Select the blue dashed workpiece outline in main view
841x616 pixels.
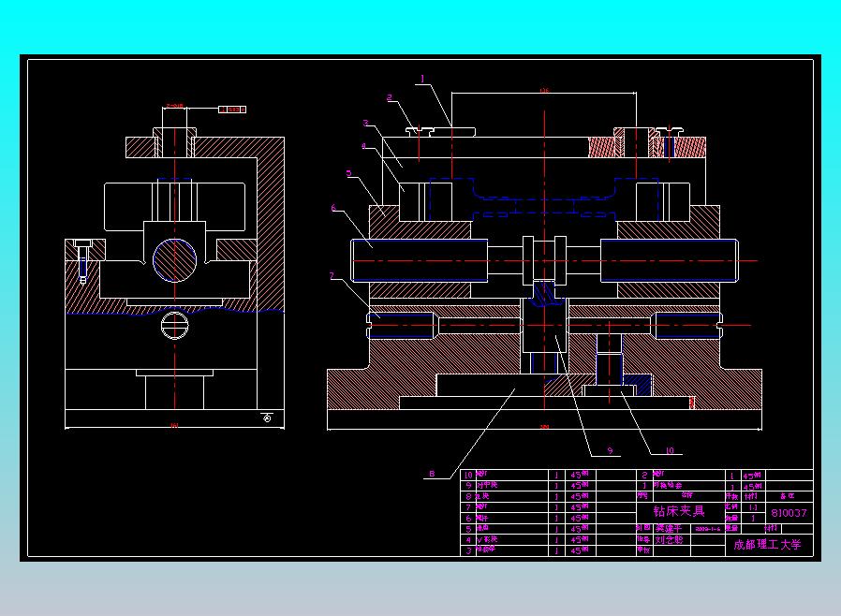click(544, 198)
